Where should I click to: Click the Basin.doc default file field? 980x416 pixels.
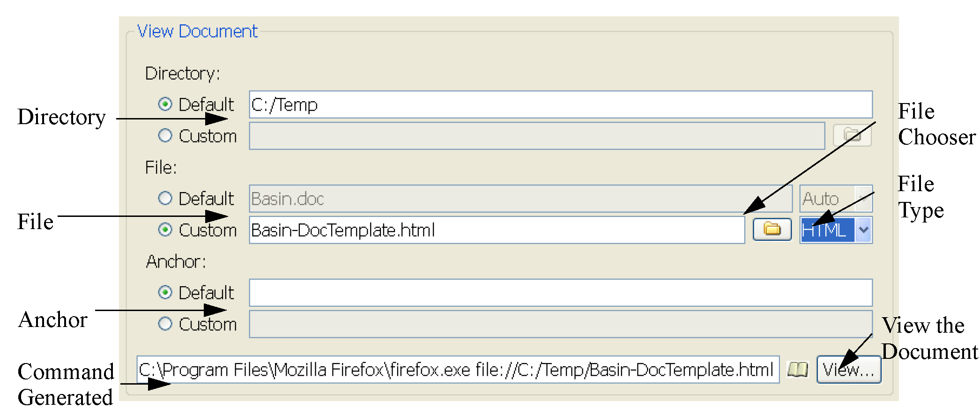(520, 199)
